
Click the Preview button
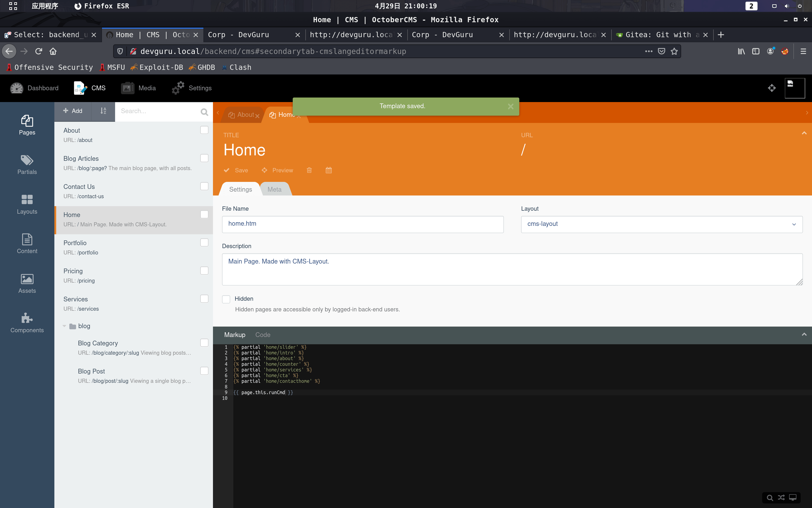coord(278,170)
